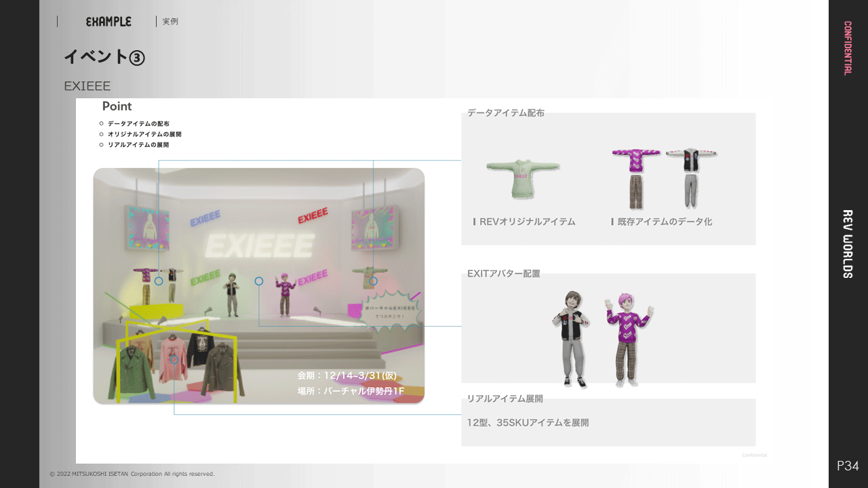Image resolution: width=868 pixels, height=488 pixels.
Task: Click the リアルアイテム展開 section heading
Action: click(x=505, y=399)
